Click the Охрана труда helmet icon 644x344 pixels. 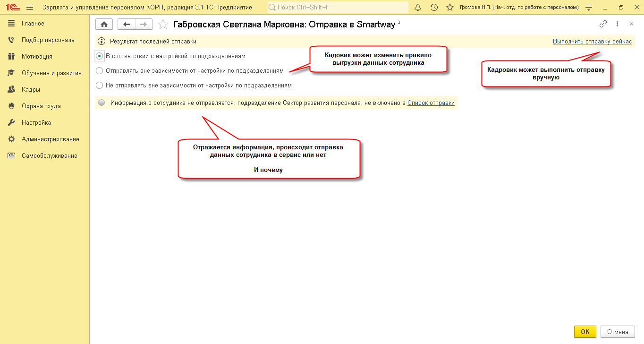[x=11, y=106]
